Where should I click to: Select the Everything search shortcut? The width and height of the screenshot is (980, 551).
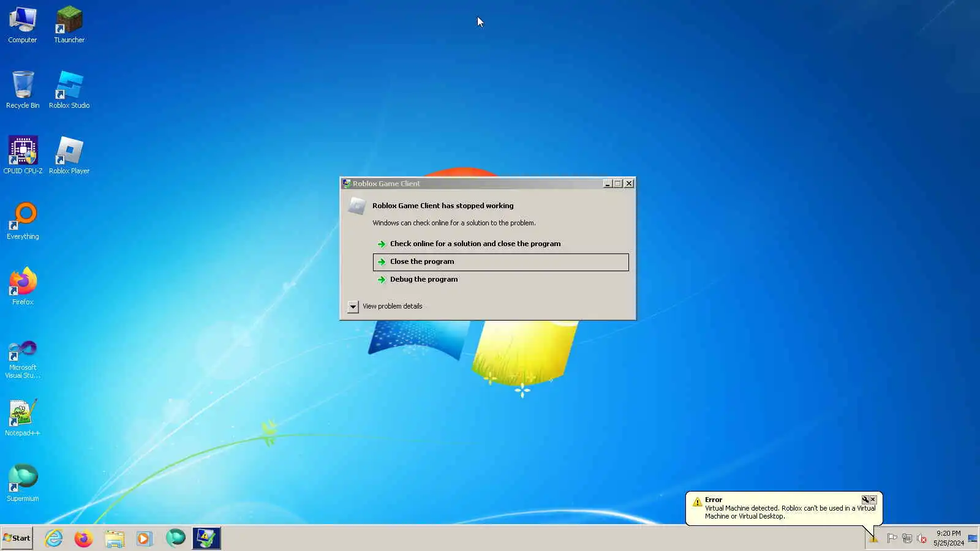tap(23, 221)
